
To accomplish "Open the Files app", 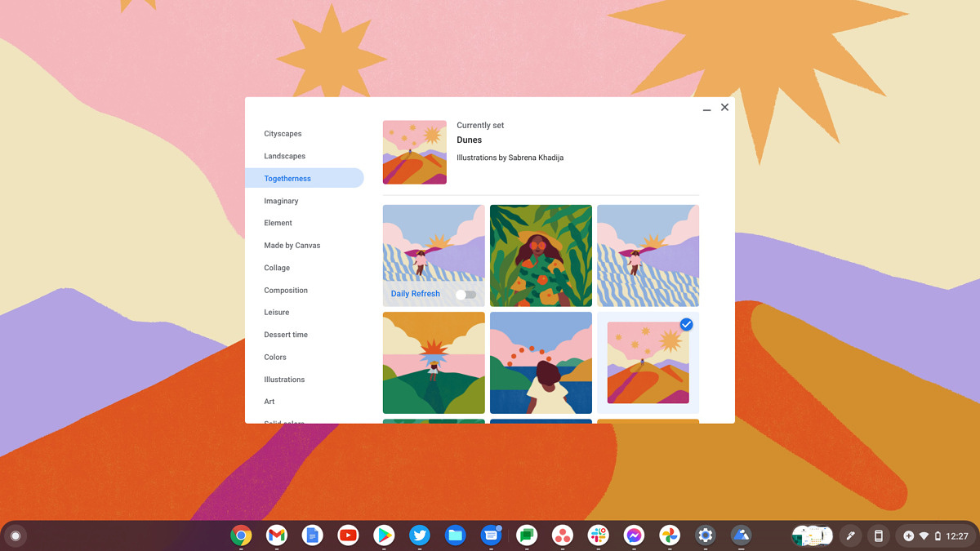I will pyautogui.click(x=455, y=535).
